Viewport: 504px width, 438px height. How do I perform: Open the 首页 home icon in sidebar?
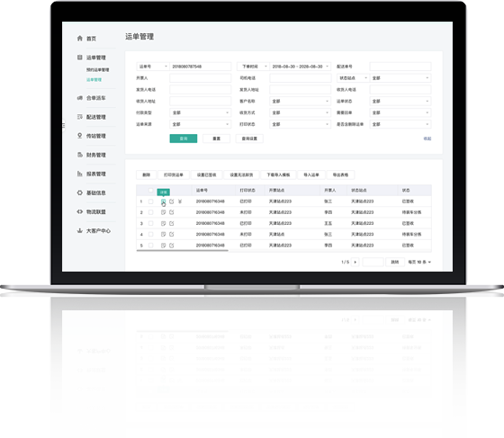(80, 38)
